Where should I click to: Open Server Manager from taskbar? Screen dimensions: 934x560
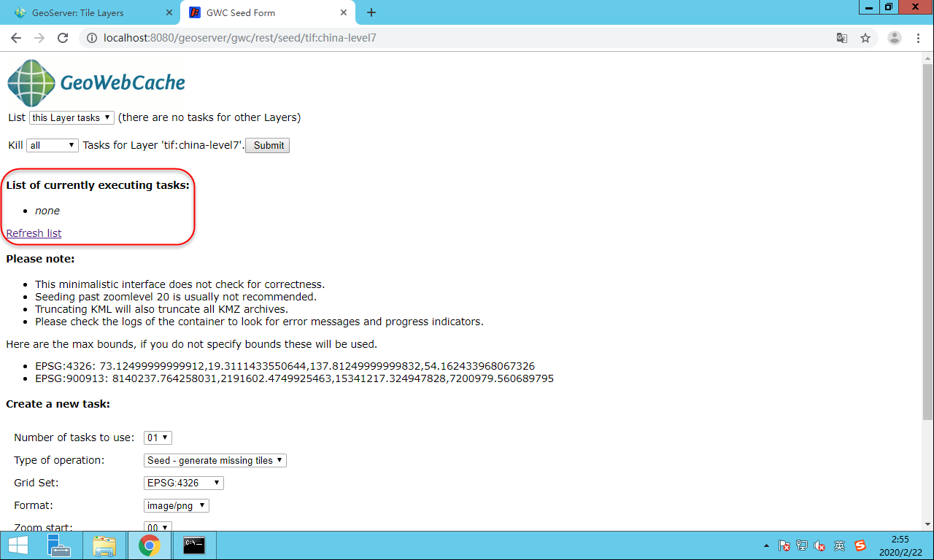pyautogui.click(x=59, y=545)
